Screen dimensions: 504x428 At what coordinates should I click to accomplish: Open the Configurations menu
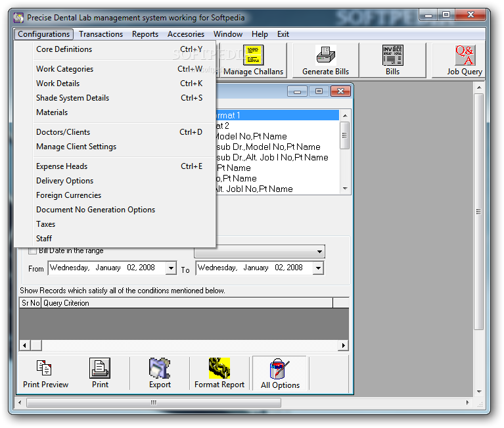pos(44,34)
